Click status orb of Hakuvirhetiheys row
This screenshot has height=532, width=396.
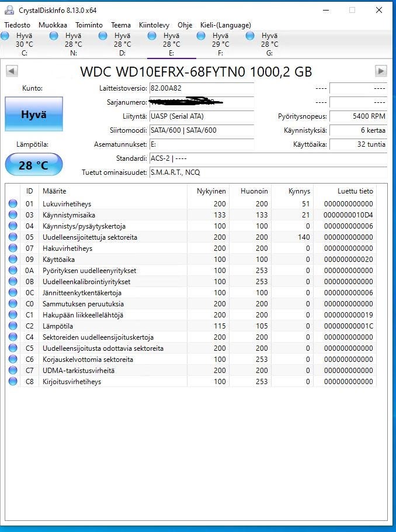pos(13,248)
